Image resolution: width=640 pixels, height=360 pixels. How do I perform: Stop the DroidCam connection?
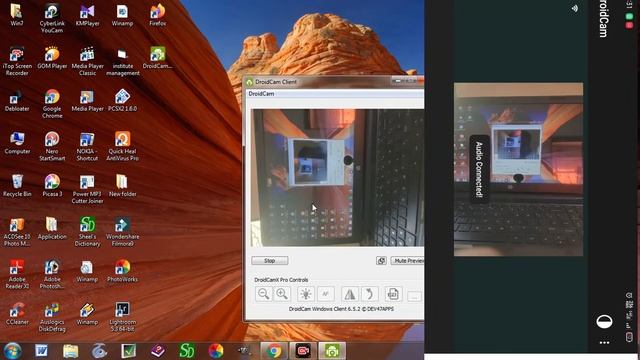[x=270, y=260]
